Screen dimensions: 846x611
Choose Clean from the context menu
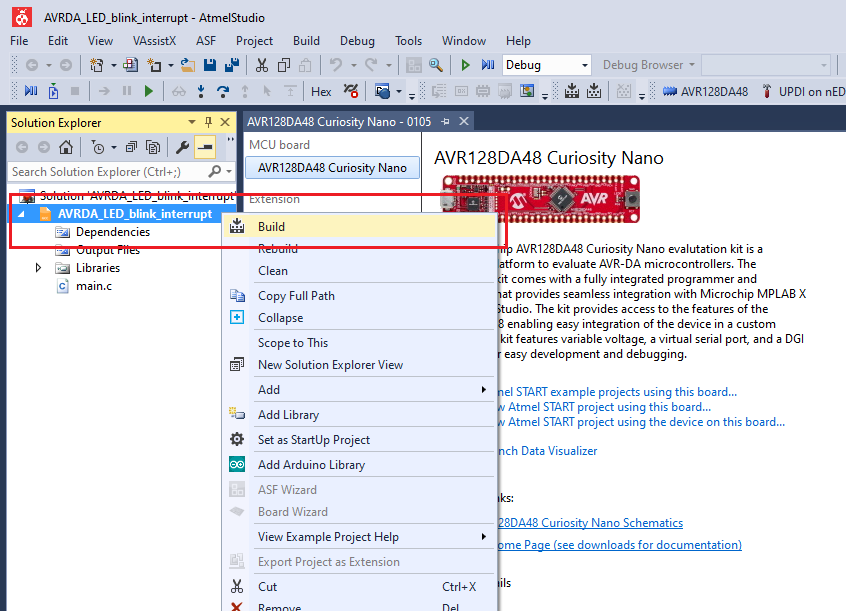pyautogui.click(x=360, y=271)
